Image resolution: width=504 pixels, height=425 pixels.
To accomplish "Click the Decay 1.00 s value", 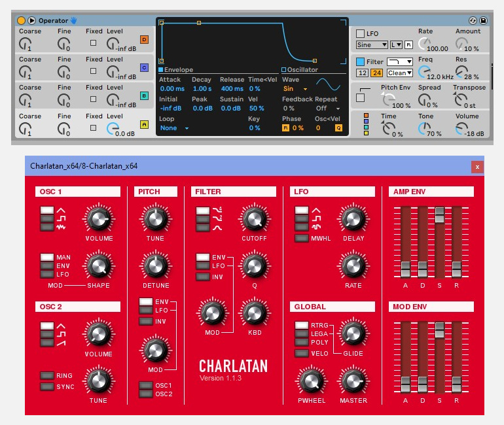I will pyautogui.click(x=202, y=89).
